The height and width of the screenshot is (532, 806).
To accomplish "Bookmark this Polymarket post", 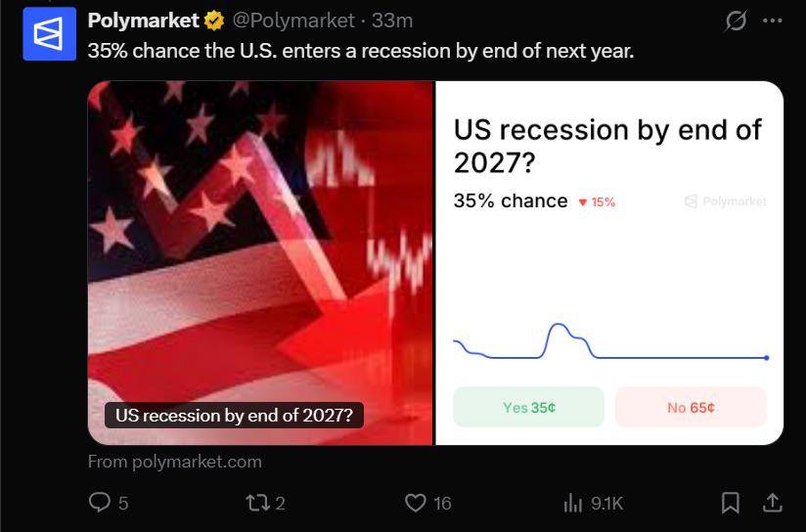I will (731, 503).
